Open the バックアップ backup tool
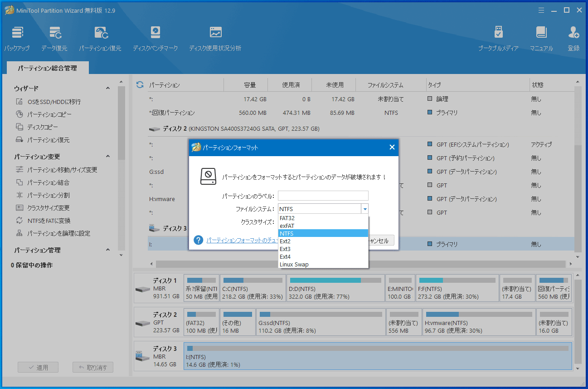The width and height of the screenshot is (588, 389). [17, 39]
